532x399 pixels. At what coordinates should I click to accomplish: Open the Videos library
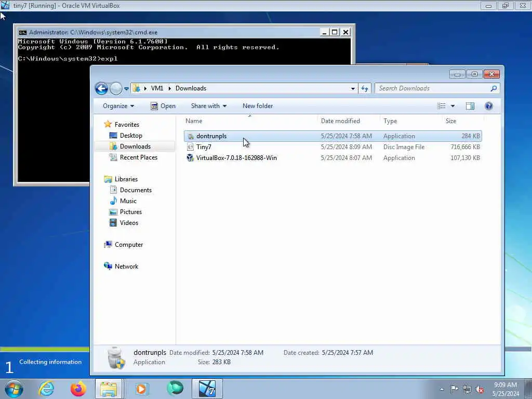(x=129, y=222)
